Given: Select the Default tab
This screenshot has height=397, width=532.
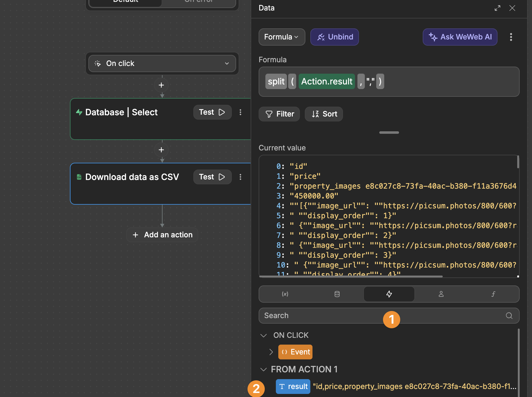Looking at the screenshot, I should point(125,2).
